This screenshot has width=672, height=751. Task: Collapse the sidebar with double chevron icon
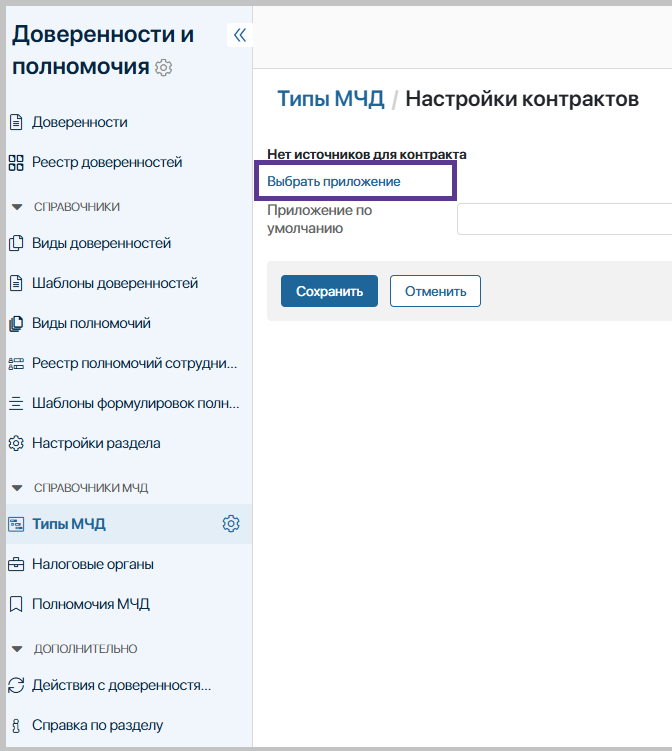pyautogui.click(x=239, y=35)
